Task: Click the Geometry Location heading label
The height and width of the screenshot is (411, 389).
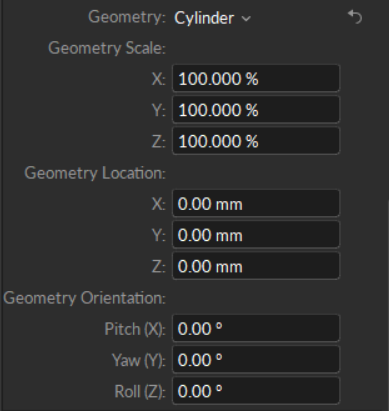Action: (x=95, y=173)
